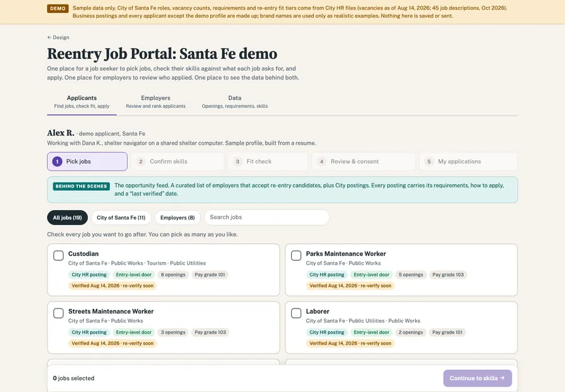Filter by All jobs (19)
This screenshot has height=392, width=565.
tap(67, 218)
